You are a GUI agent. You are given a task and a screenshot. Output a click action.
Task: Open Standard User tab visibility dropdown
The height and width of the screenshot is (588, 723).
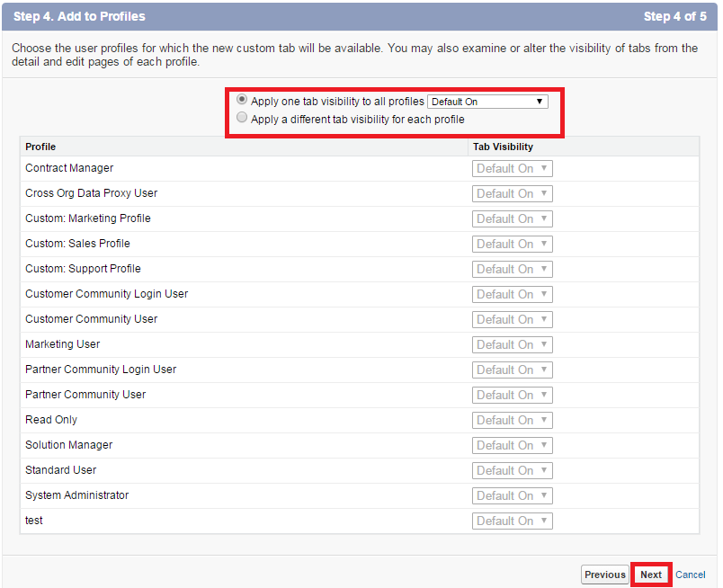(x=512, y=470)
